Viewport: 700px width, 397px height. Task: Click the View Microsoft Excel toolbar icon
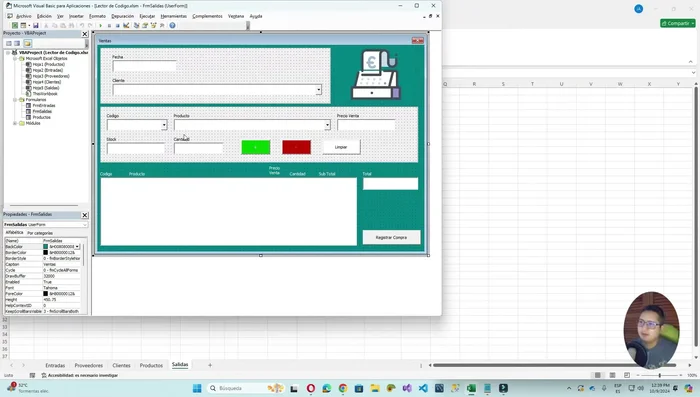tap(15, 25)
